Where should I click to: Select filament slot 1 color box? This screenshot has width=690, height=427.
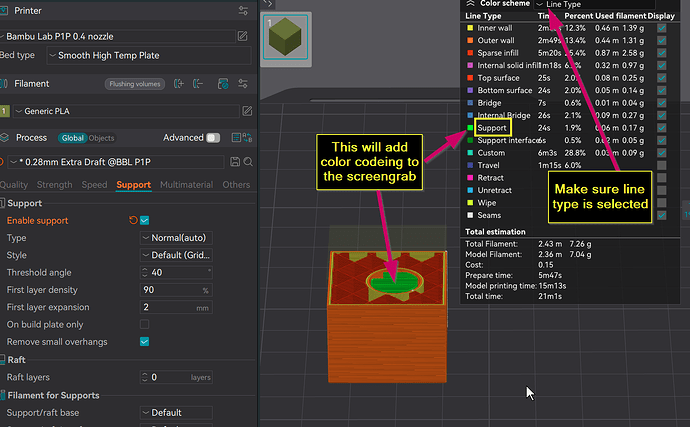click(4, 111)
